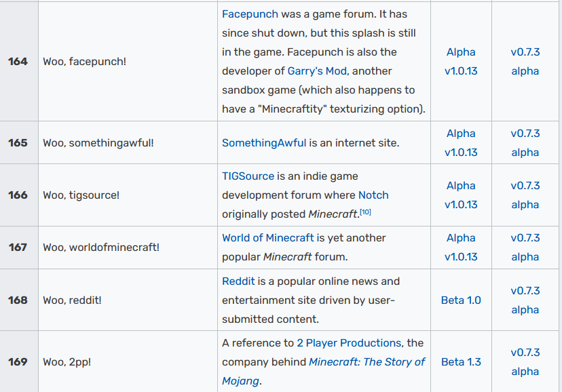Open v0.7.3 alpha link in row 166
Screen dimensions: 562x392
click(525, 195)
